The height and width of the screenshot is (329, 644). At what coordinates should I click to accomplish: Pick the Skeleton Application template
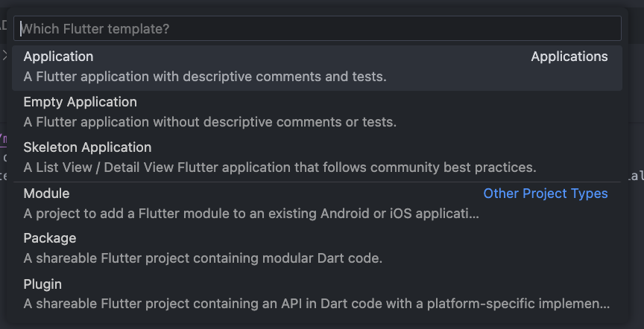(x=317, y=159)
